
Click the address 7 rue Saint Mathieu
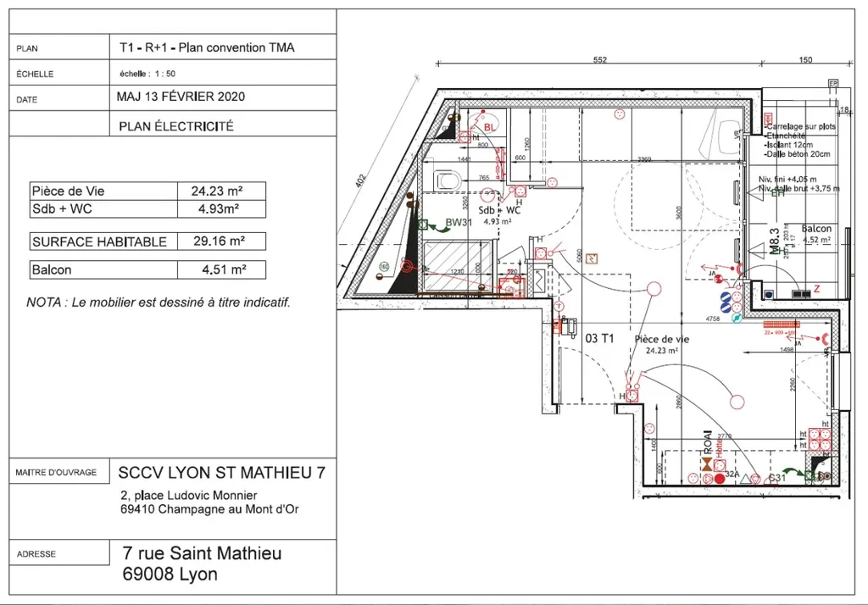point(202,553)
